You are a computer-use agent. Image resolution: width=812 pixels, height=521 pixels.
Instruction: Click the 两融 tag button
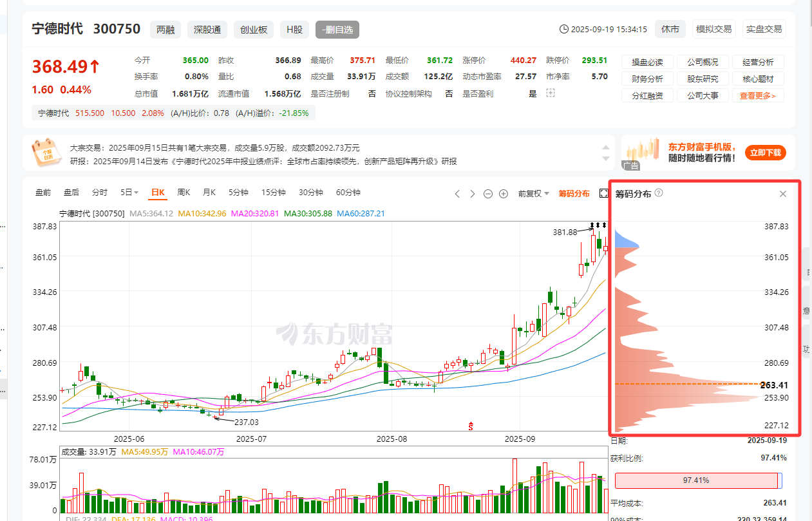pos(165,30)
